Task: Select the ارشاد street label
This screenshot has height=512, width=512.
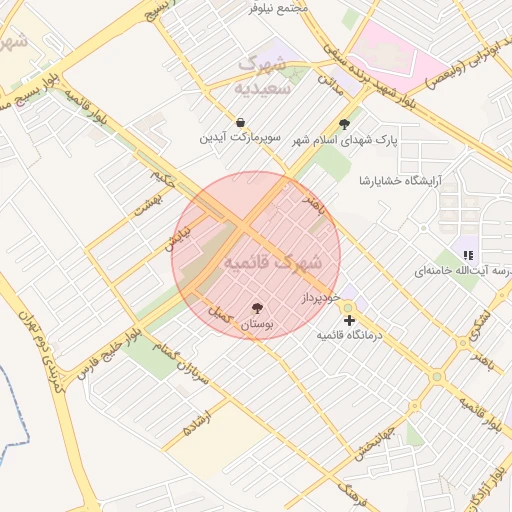Action: pyautogui.click(x=197, y=423)
